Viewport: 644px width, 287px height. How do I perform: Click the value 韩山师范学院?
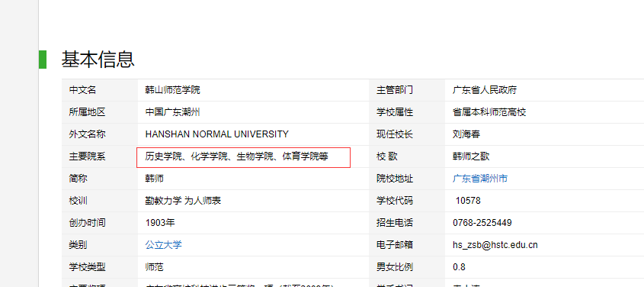click(x=172, y=89)
